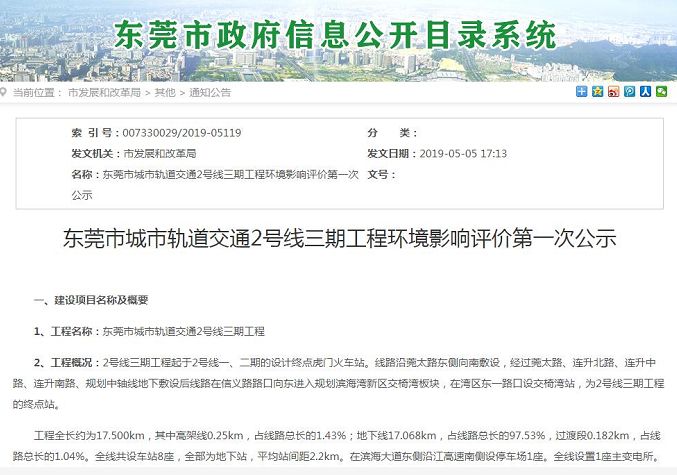Share page to Sina Weibo
Image resolution: width=677 pixels, height=475 pixels.
coord(614,92)
